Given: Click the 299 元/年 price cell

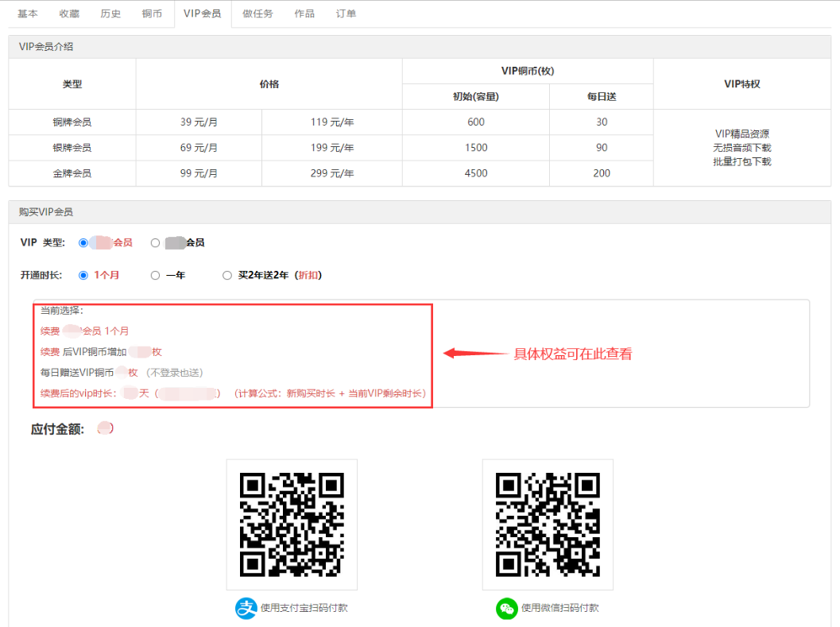Looking at the screenshot, I should [x=332, y=173].
